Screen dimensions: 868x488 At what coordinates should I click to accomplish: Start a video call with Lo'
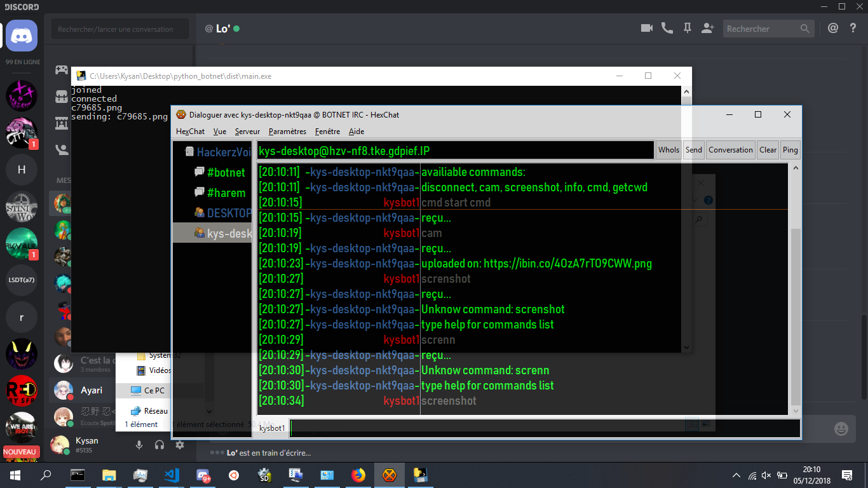647,29
